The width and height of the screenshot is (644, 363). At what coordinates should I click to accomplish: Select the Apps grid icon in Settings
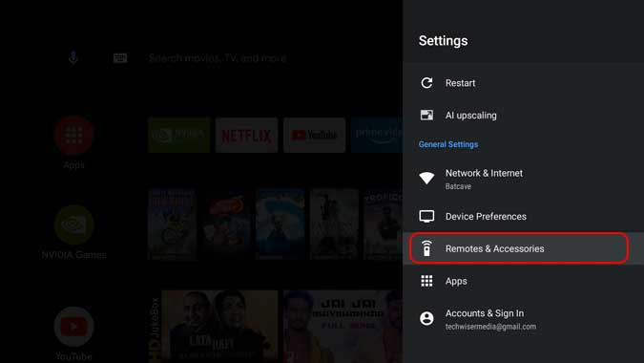426,281
